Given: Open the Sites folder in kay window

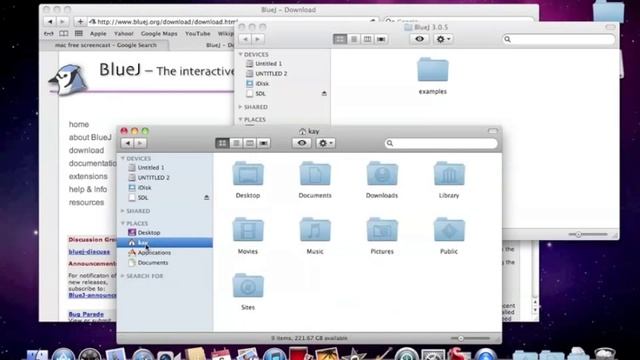Looking at the screenshot, I should [248, 286].
